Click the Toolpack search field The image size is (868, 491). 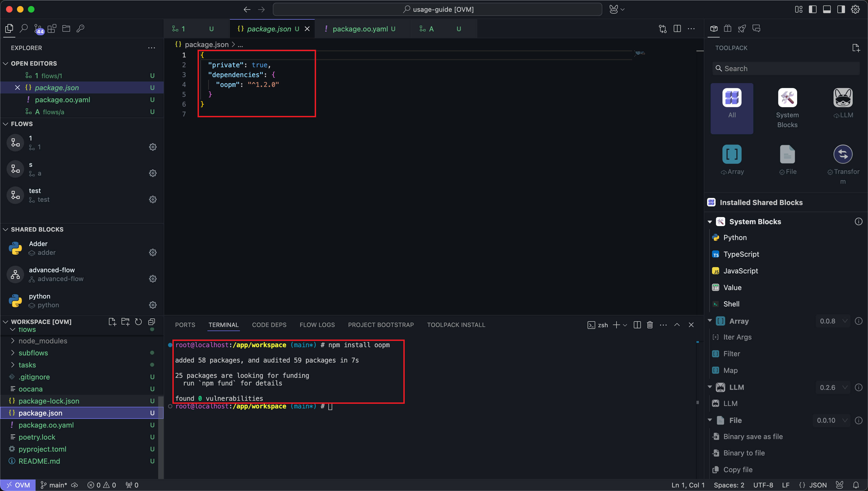786,68
